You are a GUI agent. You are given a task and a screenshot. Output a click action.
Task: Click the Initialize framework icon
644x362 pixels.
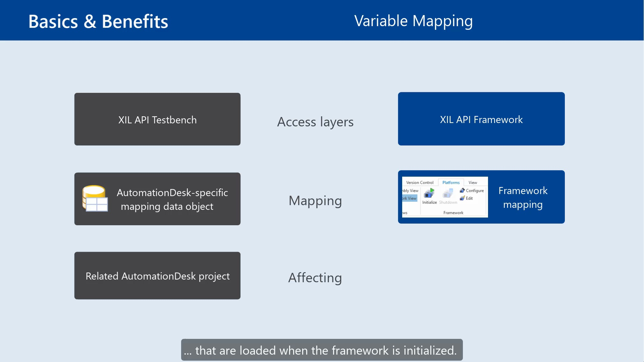(x=429, y=193)
